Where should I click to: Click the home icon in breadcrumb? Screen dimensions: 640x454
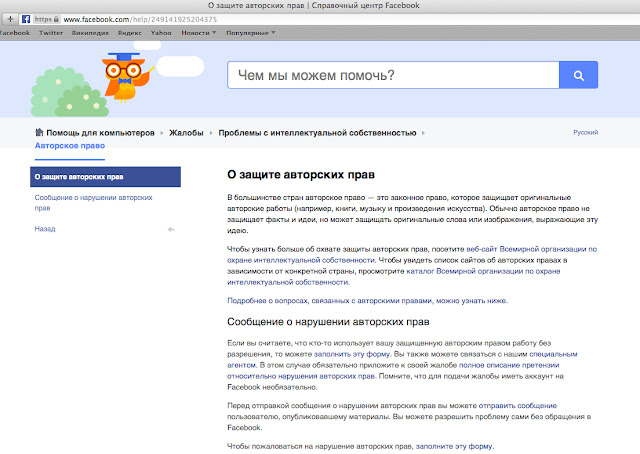pyautogui.click(x=39, y=132)
